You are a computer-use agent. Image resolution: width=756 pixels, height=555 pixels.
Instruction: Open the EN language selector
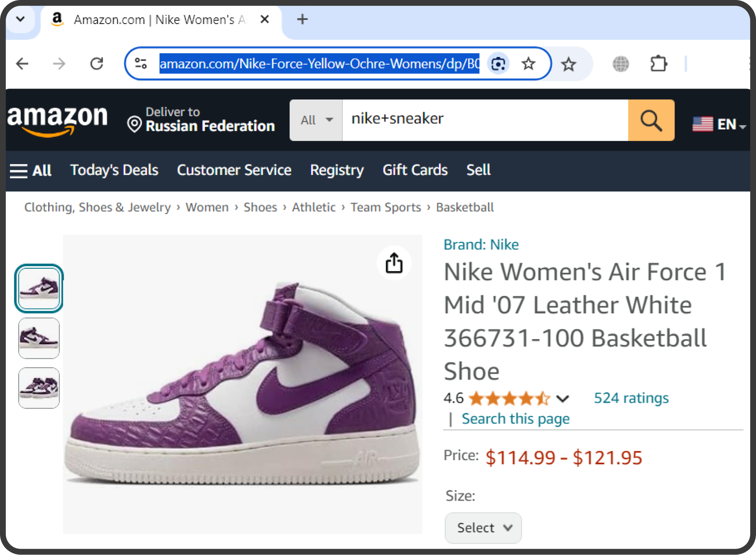point(719,124)
